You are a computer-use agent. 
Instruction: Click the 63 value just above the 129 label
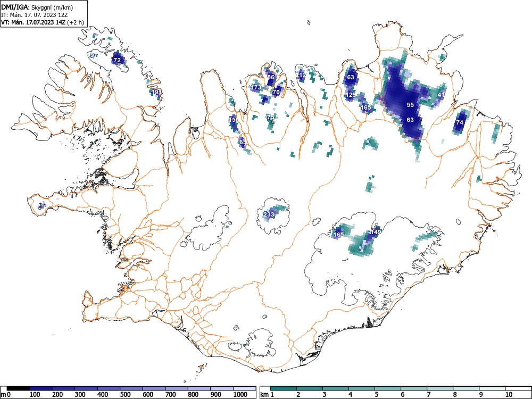pyautogui.click(x=351, y=77)
